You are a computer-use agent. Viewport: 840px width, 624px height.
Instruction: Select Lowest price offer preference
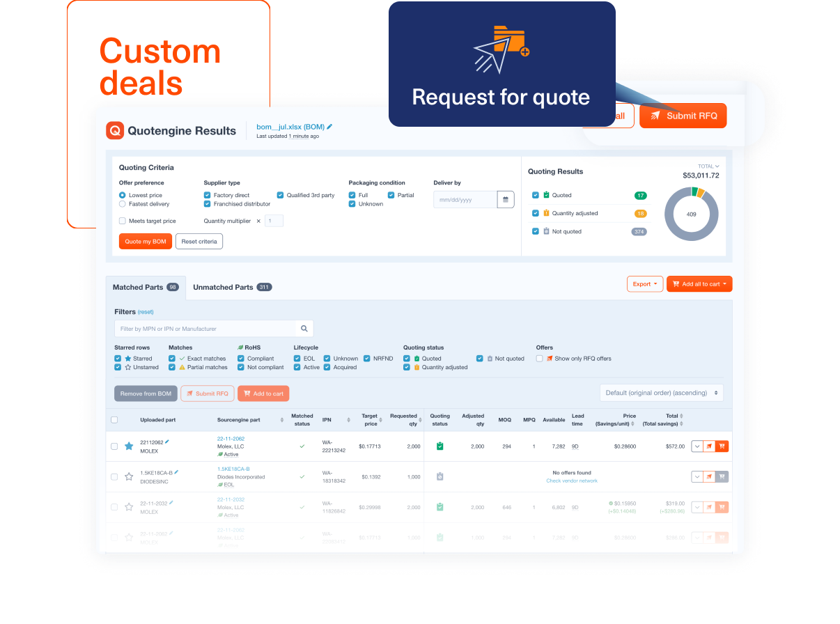click(x=123, y=195)
